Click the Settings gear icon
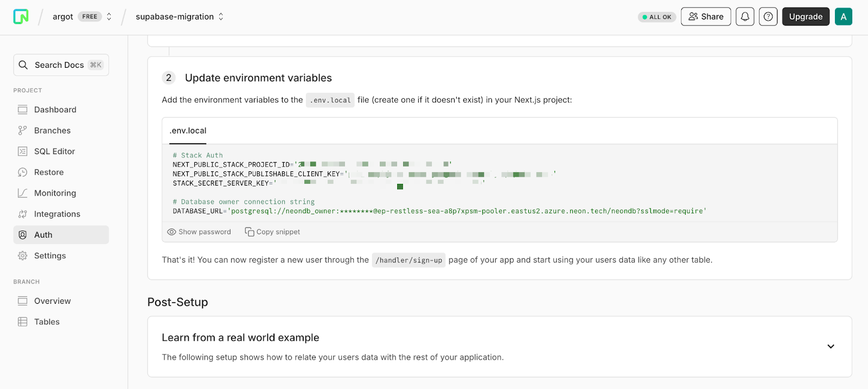Screen dimensions: 868x389 (22, 256)
